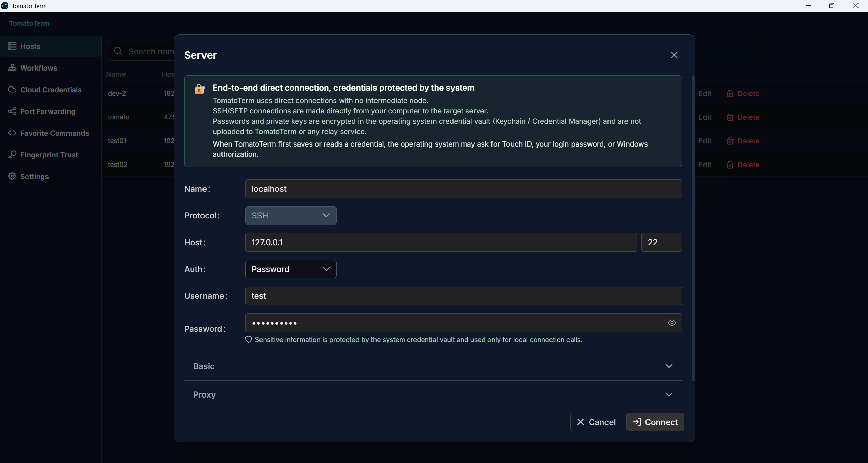868x463 pixels.
Task: Click the Name input field
Action: click(x=463, y=189)
